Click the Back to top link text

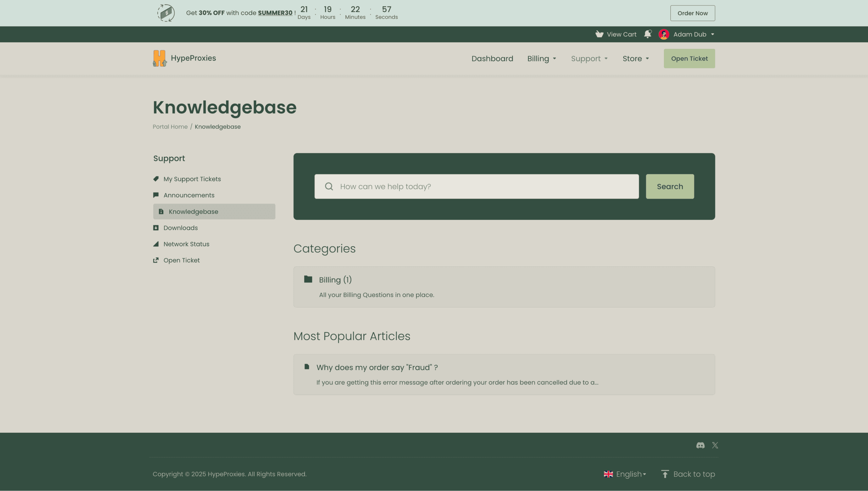(694, 474)
